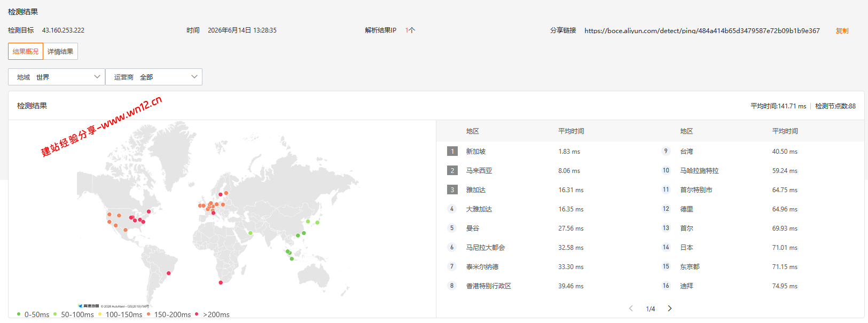
Task: Expand the 运营商 全部 dropdown
Action: 154,77
